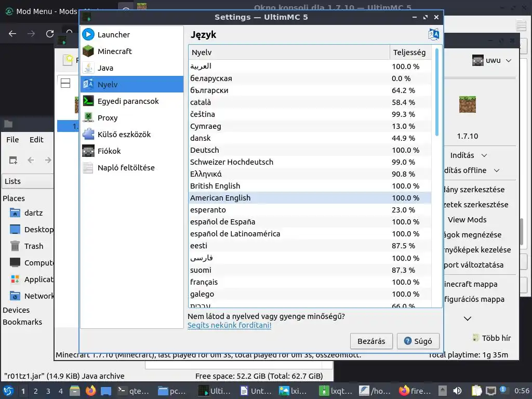Click browser forward arrow in Mod Menu window

point(31,34)
